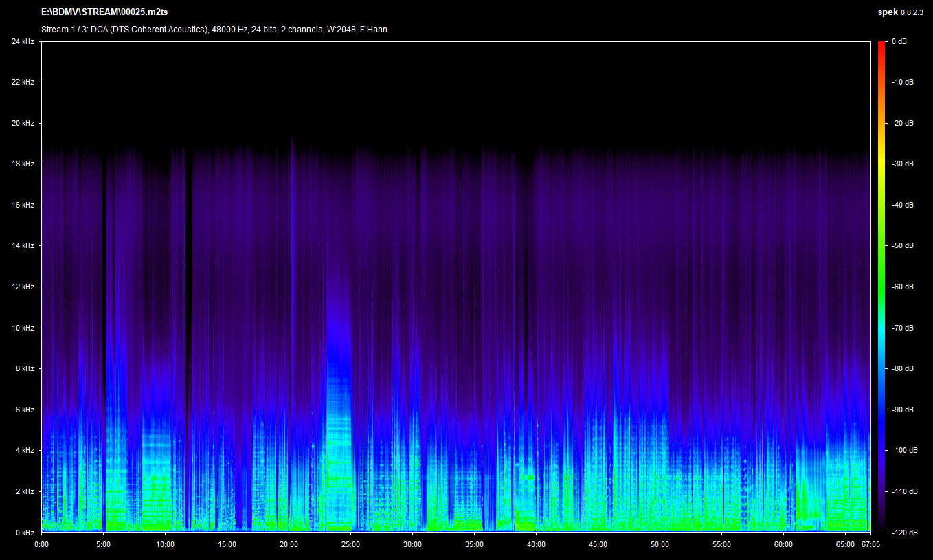The width and height of the screenshot is (933, 560).
Task: Click the 0 kHz frequency axis label
Action: pyautogui.click(x=24, y=533)
